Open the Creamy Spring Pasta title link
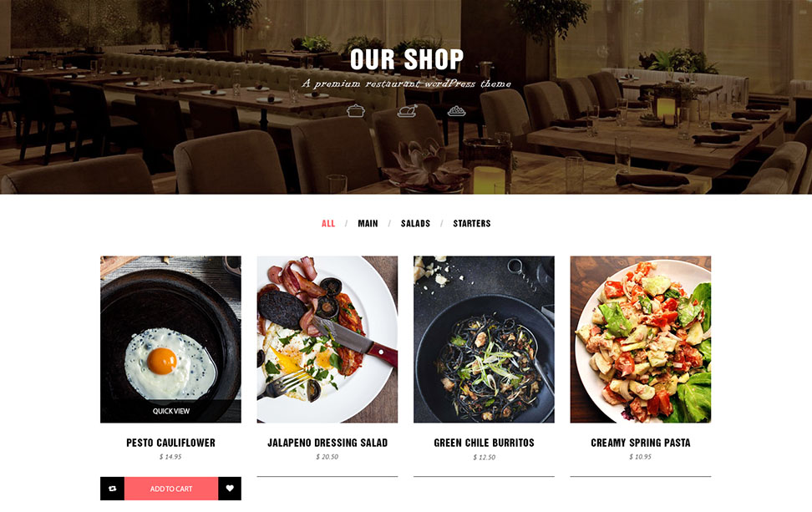Screen dimensions: 812x512 [641, 443]
